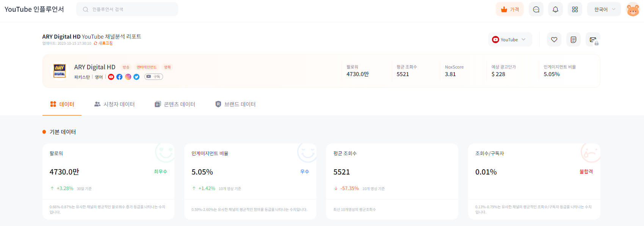Select the 영화 category tag

(167, 67)
